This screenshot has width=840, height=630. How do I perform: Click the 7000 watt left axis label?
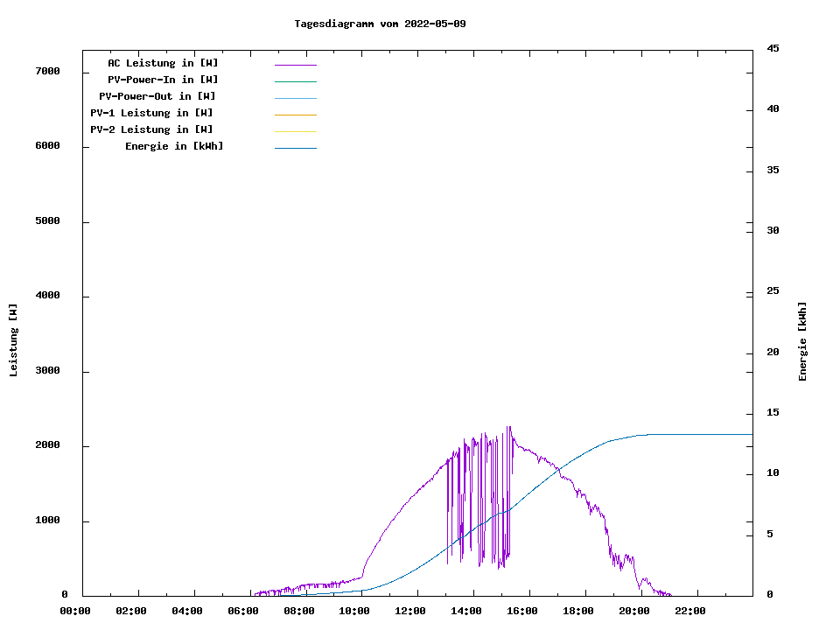pyautogui.click(x=48, y=71)
